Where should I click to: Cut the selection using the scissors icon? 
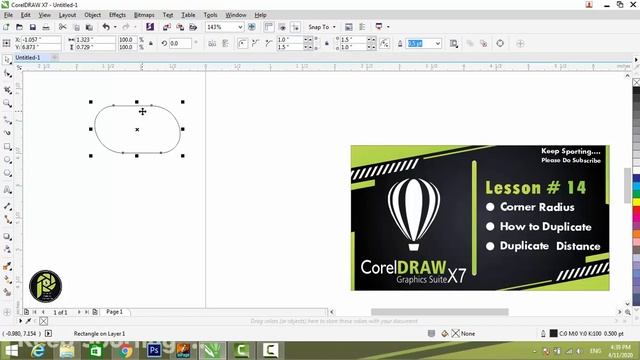point(62,27)
